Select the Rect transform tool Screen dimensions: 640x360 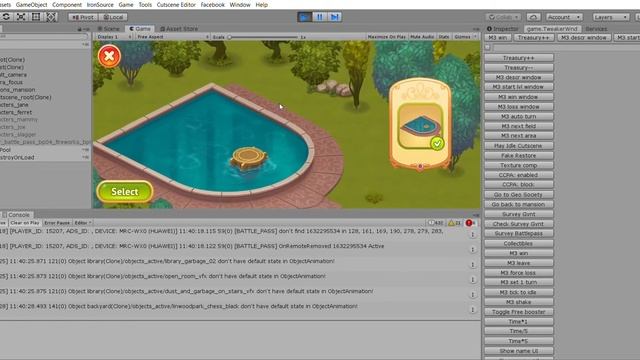pyautogui.click(x=36, y=17)
